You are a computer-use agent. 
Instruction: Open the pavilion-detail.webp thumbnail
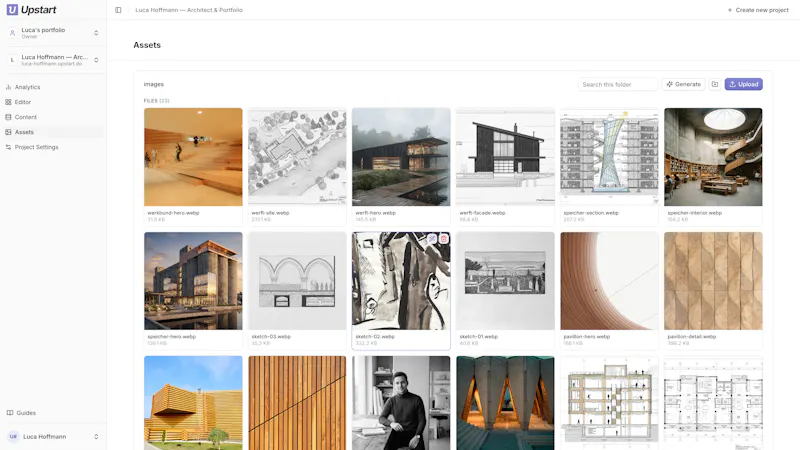pyautogui.click(x=713, y=281)
